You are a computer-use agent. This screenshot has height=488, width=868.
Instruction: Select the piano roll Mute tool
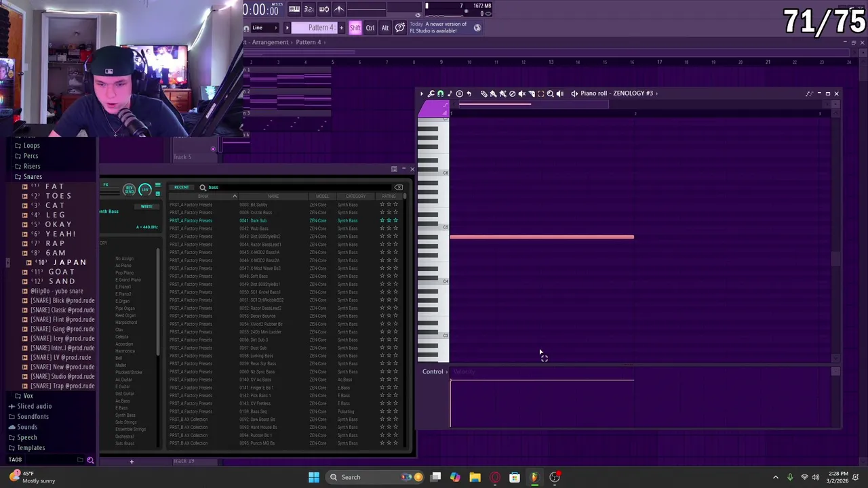coord(521,94)
